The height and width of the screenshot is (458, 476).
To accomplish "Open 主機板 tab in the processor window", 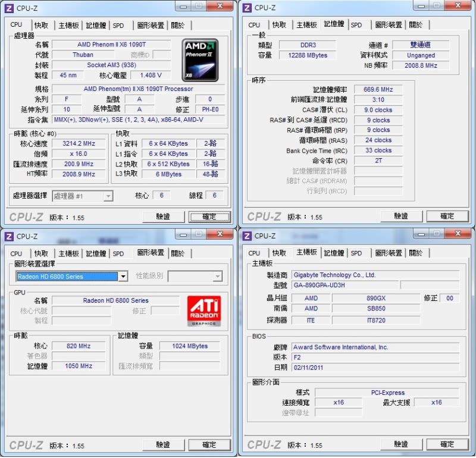I will click(68, 26).
